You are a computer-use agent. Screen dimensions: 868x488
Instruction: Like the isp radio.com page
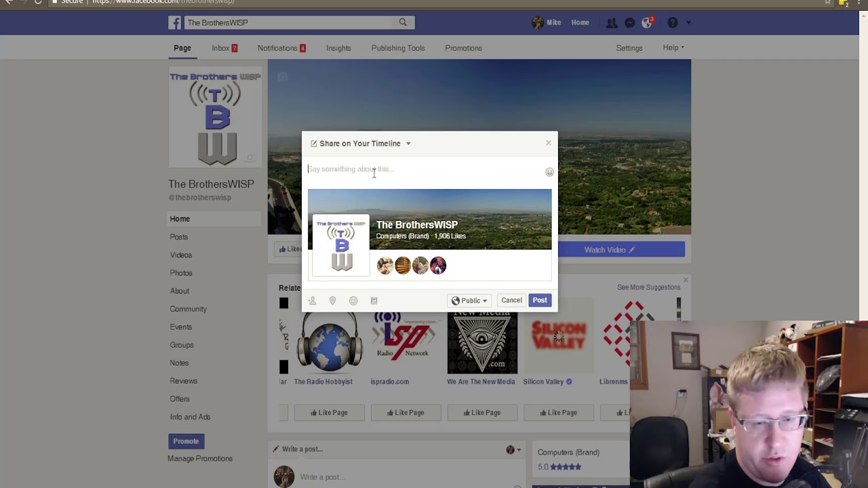tap(406, 412)
